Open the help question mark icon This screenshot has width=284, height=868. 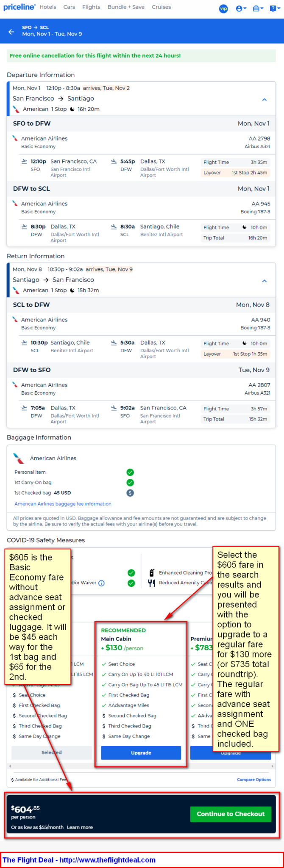(274, 8)
